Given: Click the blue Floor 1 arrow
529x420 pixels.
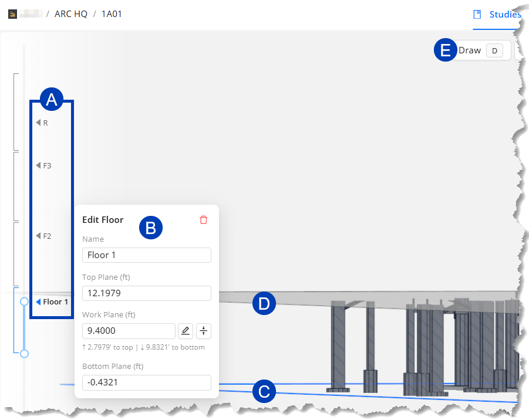Looking at the screenshot, I should tap(38, 302).
